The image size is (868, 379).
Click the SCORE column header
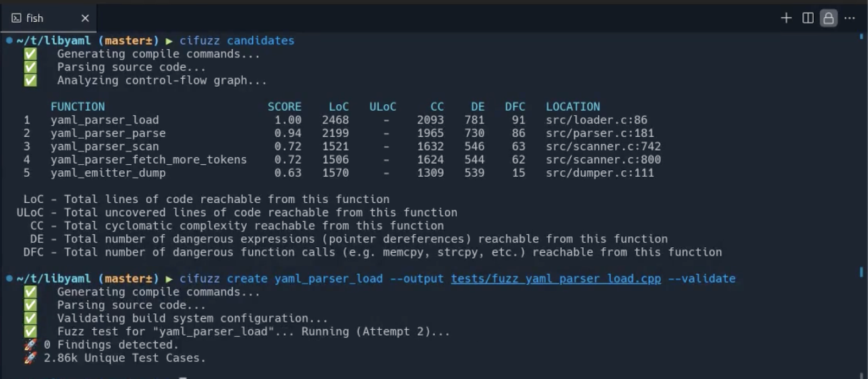pos(284,107)
